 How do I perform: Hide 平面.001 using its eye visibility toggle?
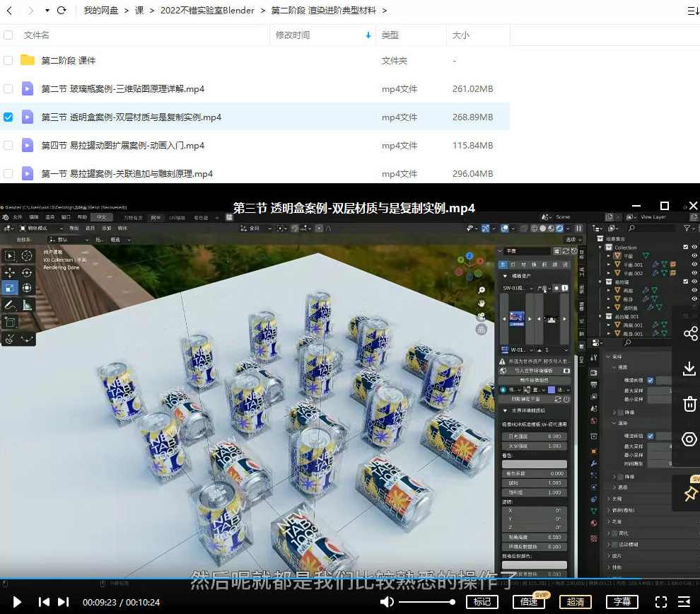[694, 265]
